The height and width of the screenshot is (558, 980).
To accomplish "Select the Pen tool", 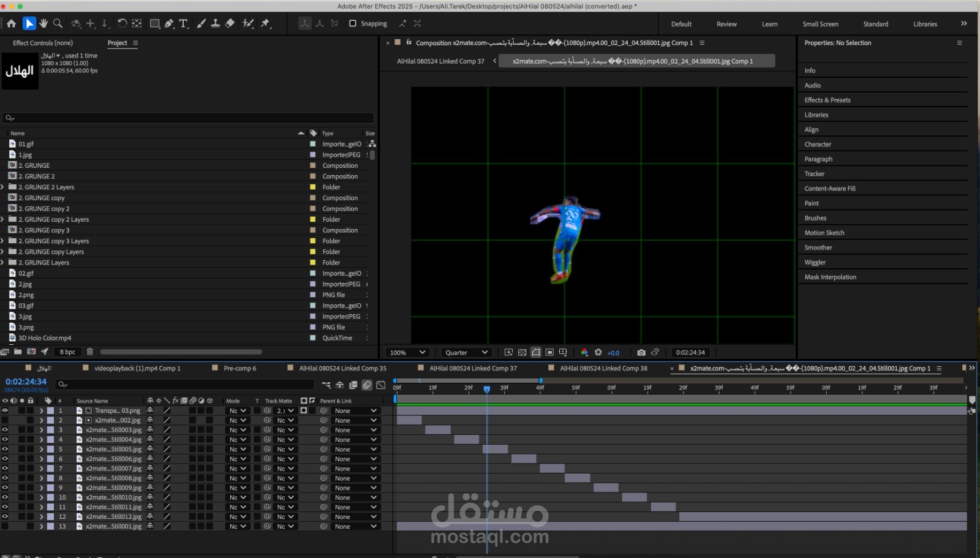I will click(x=169, y=23).
